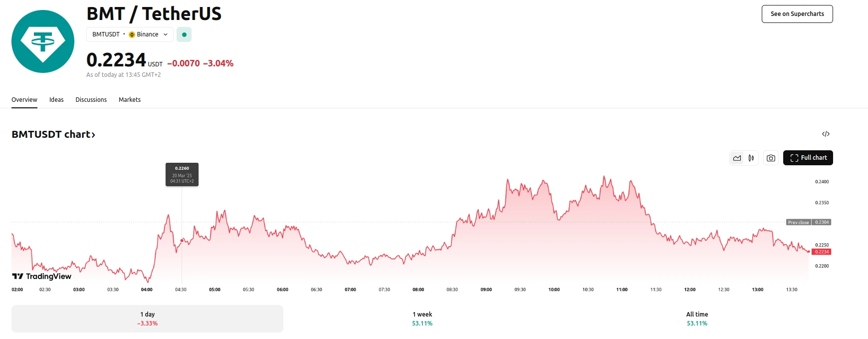Select the 1 day range
Viewport: 868px width, 339px height.
coord(147,319)
